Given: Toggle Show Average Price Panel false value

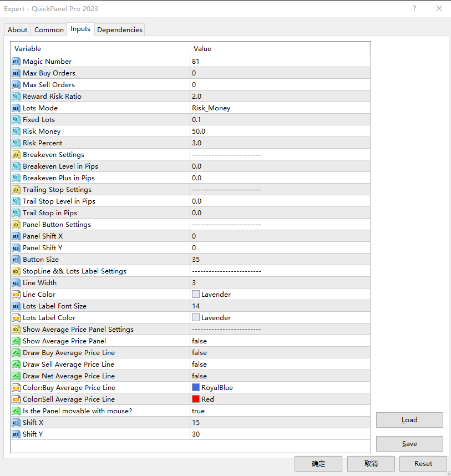Looking at the screenshot, I should coord(280,341).
